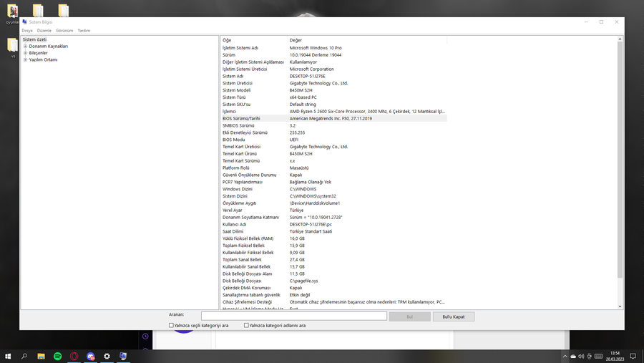Expand Donanım Kaynakları tree node
The width and height of the screenshot is (644, 363).
tap(26, 47)
